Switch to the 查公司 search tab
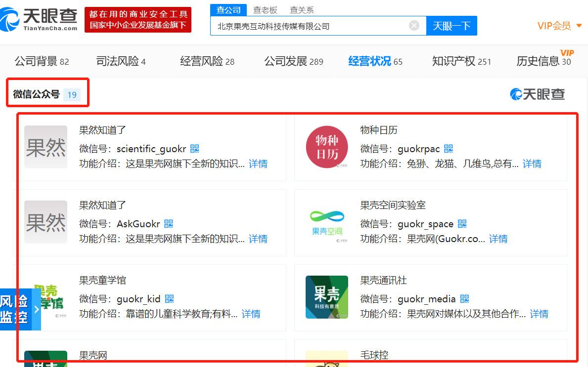The width and height of the screenshot is (588, 367). [228, 10]
